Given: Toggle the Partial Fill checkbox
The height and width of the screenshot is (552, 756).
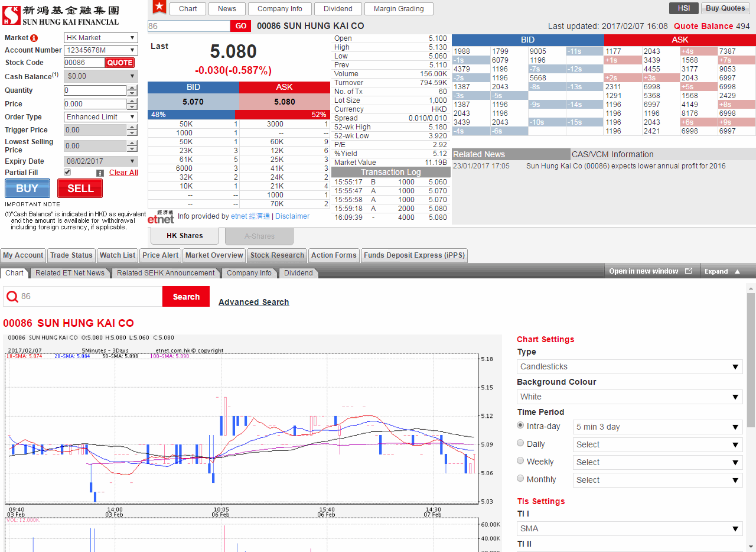Looking at the screenshot, I should click(x=67, y=172).
